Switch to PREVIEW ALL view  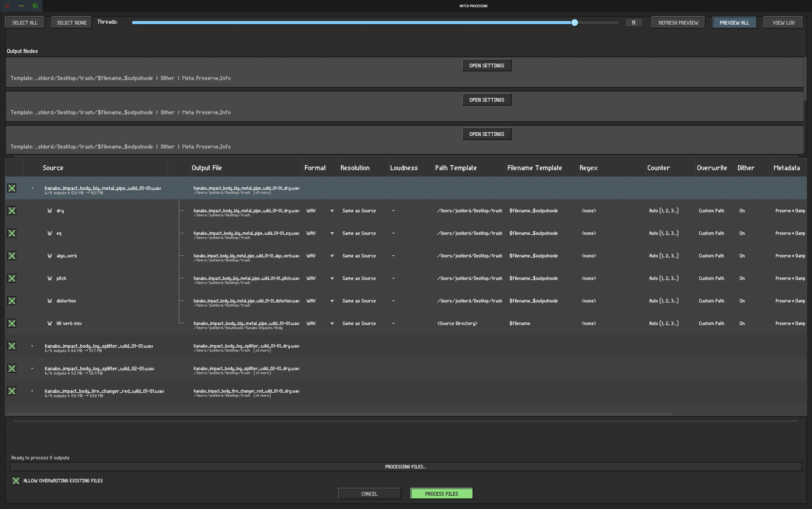(734, 22)
